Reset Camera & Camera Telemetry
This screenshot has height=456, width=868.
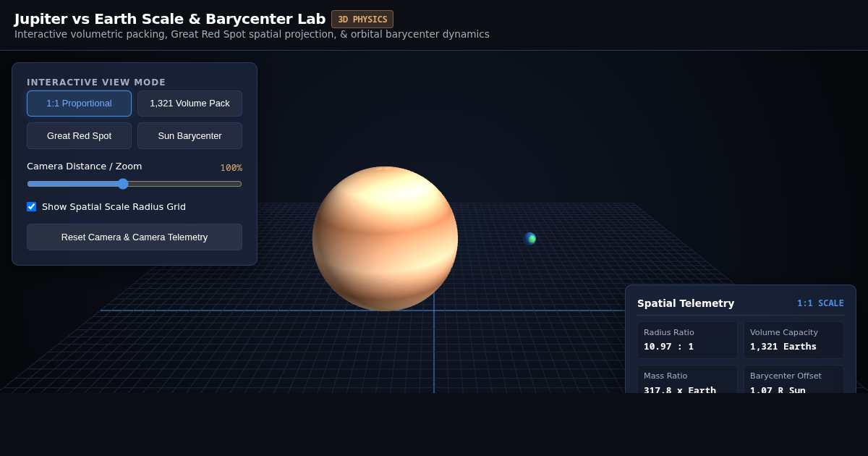tap(135, 237)
